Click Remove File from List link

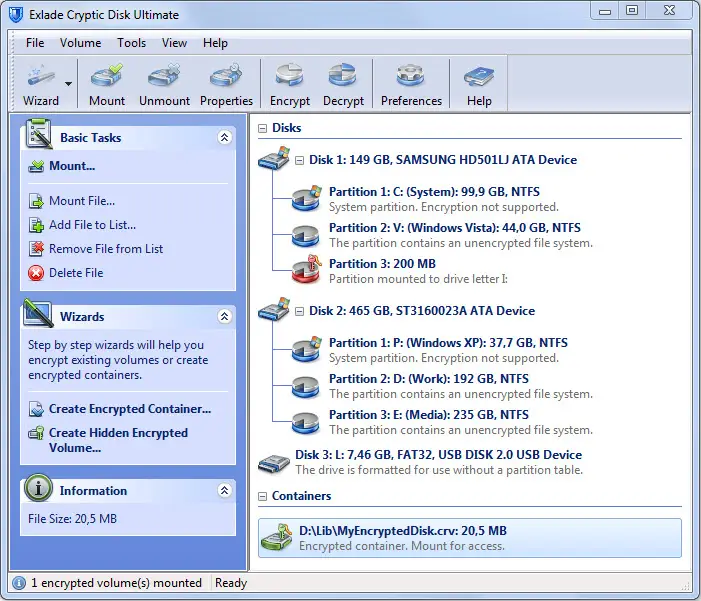click(x=106, y=249)
